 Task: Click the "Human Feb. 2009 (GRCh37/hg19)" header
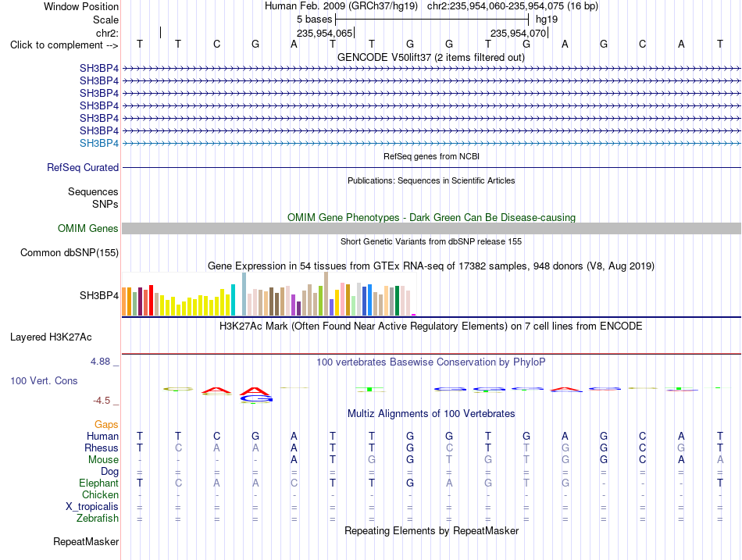coord(341,6)
